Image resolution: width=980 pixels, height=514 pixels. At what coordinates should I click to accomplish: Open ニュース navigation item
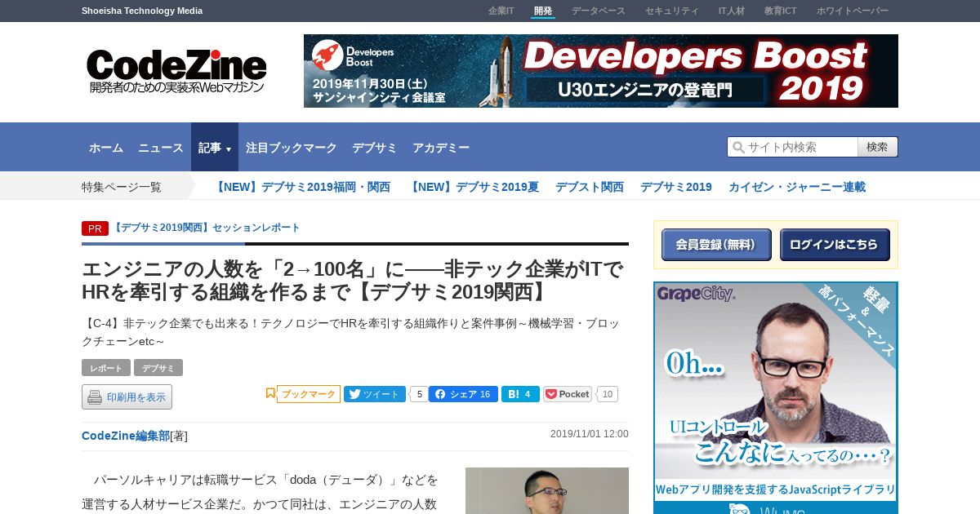pyautogui.click(x=161, y=148)
